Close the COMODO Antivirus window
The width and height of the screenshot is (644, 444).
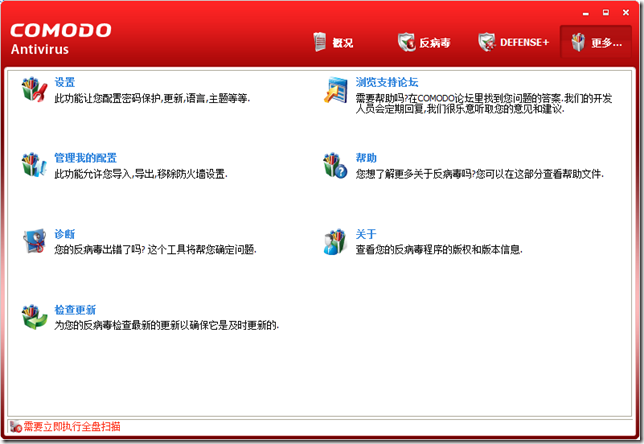[x=626, y=13]
